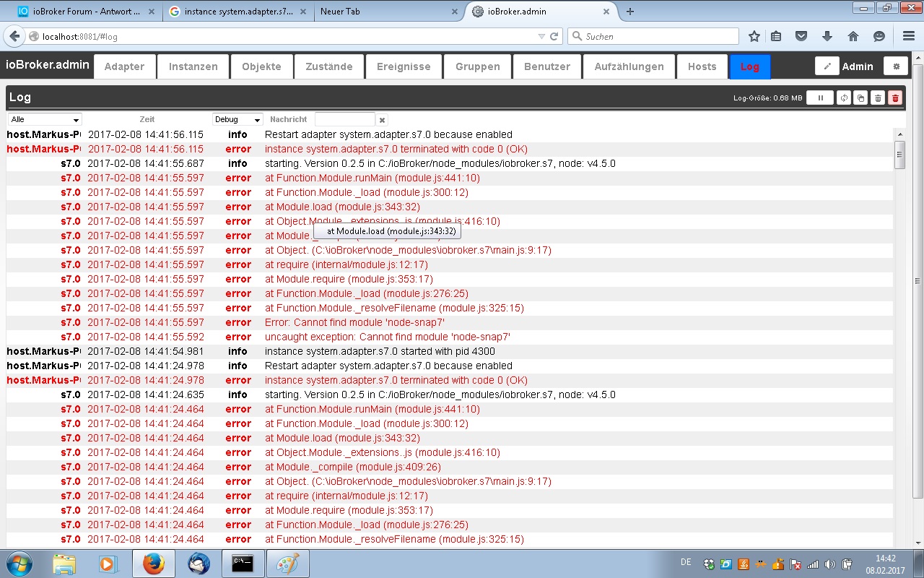
Task: Click the DE language indicator in the taskbar
Action: pyautogui.click(x=686, y=562)
